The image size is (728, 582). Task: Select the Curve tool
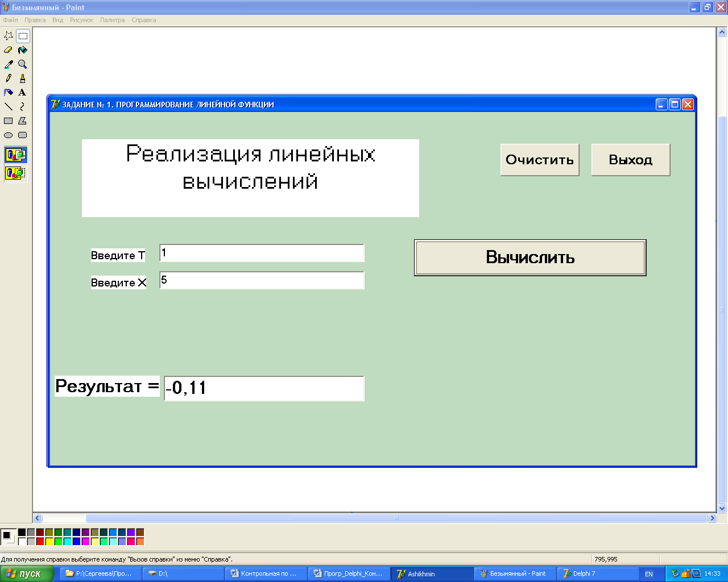tap(23, 107)
